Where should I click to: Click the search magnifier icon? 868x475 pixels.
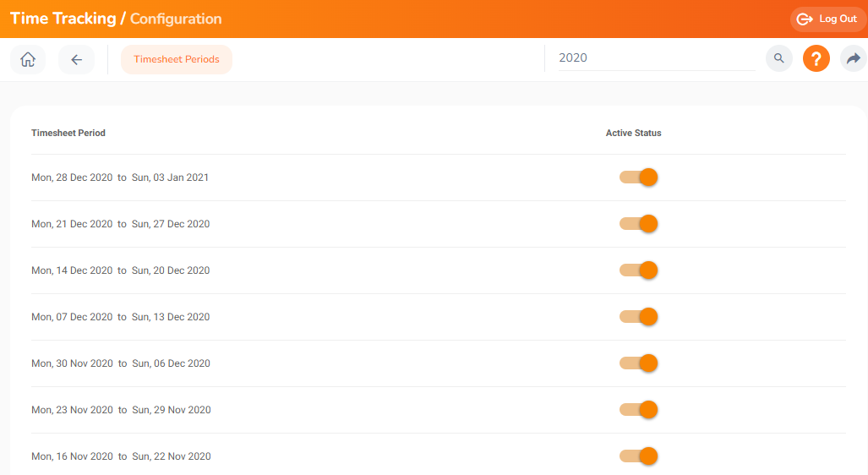(778, 58)
